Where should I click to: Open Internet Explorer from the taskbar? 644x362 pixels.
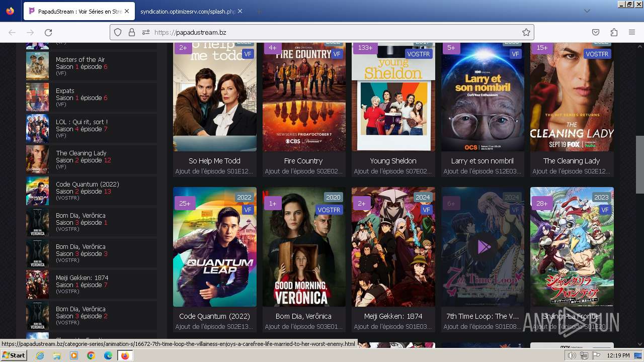pyautogui.click(x=40, y=355)
